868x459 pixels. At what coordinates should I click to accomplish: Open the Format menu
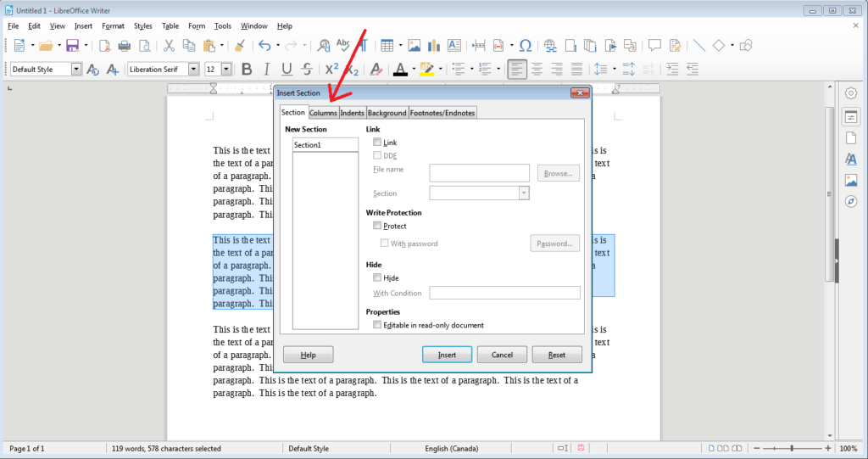point(113,26)
